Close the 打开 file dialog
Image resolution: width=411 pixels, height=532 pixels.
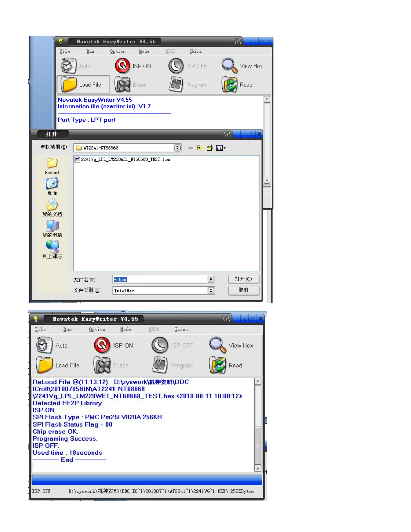pos(259,134)
